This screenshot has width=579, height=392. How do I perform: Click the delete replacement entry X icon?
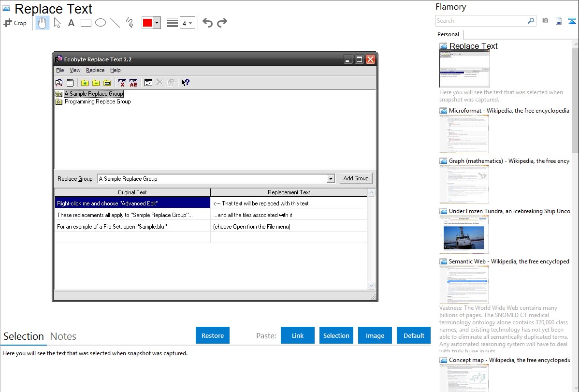[x=122, y=83]
